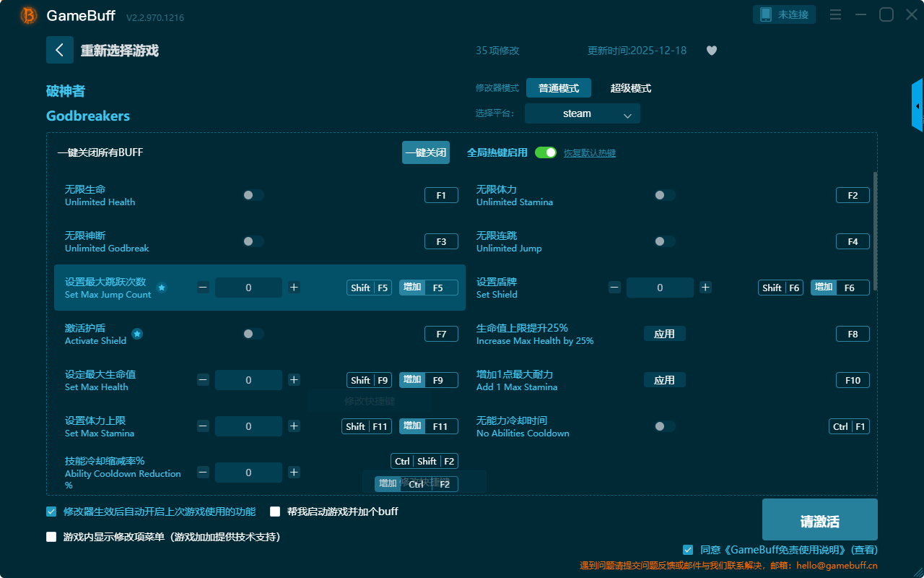The width and height of the screenshot is (924, 578).
Task: Select the 普通模式 tab
Action: [x=558, y=88]
